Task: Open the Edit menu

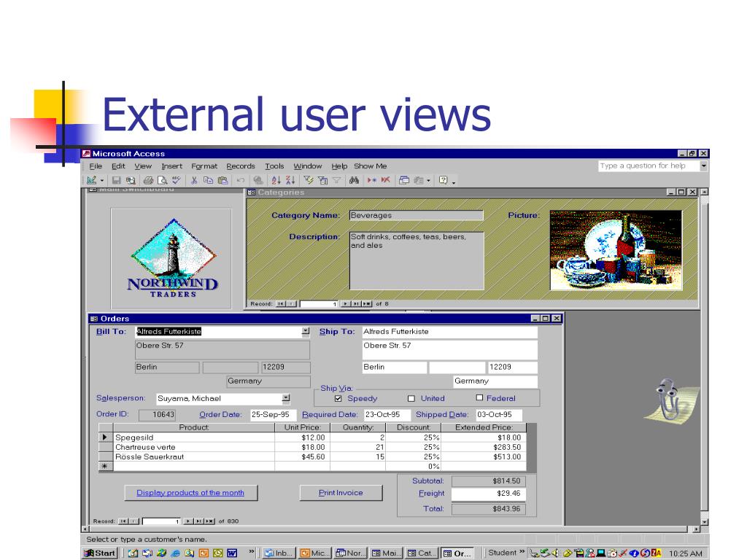Action: [x=118, y=166]
